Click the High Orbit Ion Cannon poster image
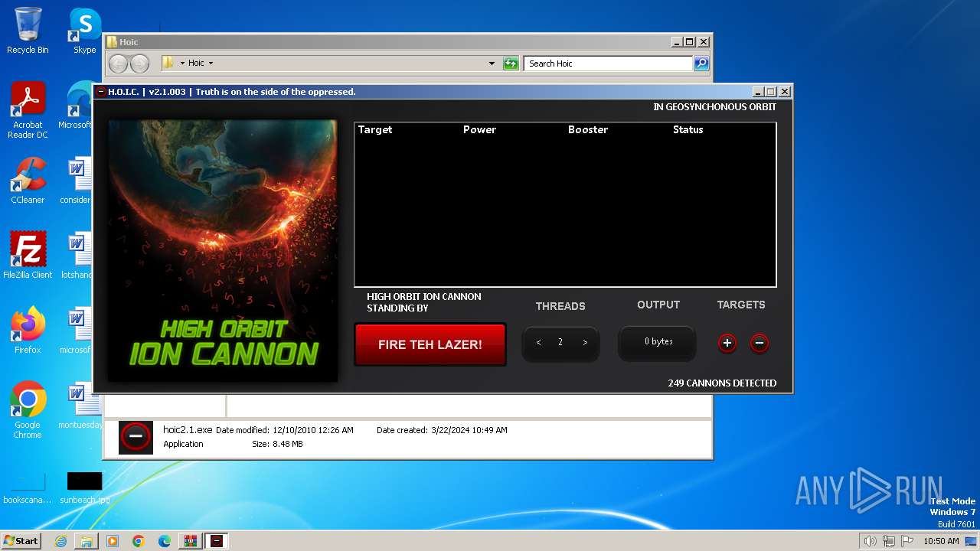Viewport: 980px width, 551px height. coord(222,250)
